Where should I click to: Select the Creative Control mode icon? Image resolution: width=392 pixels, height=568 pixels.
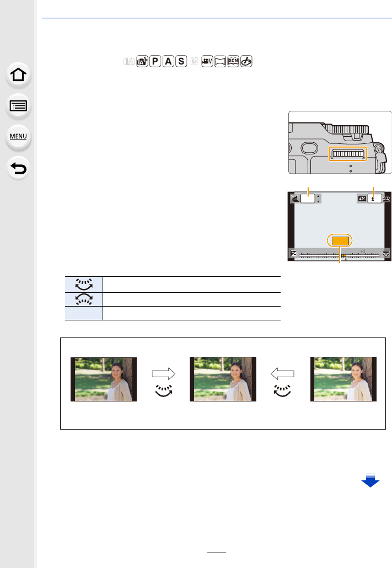[246, 61]
